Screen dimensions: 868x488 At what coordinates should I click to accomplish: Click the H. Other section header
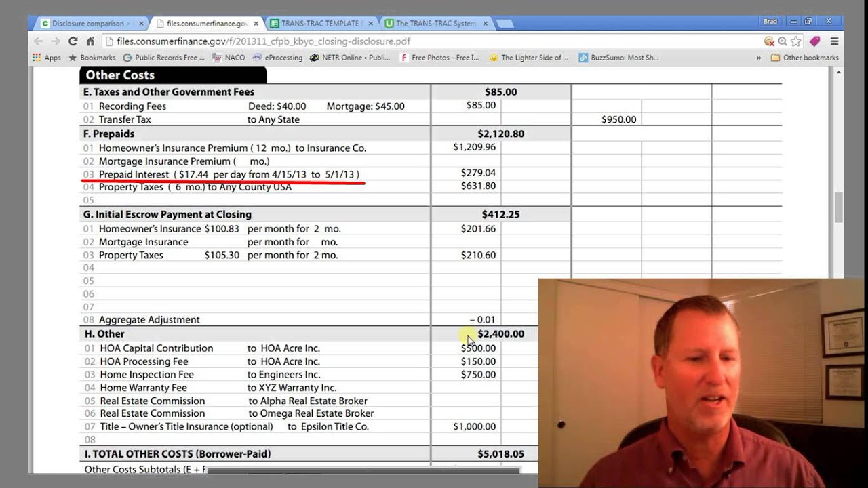[104, 334]
